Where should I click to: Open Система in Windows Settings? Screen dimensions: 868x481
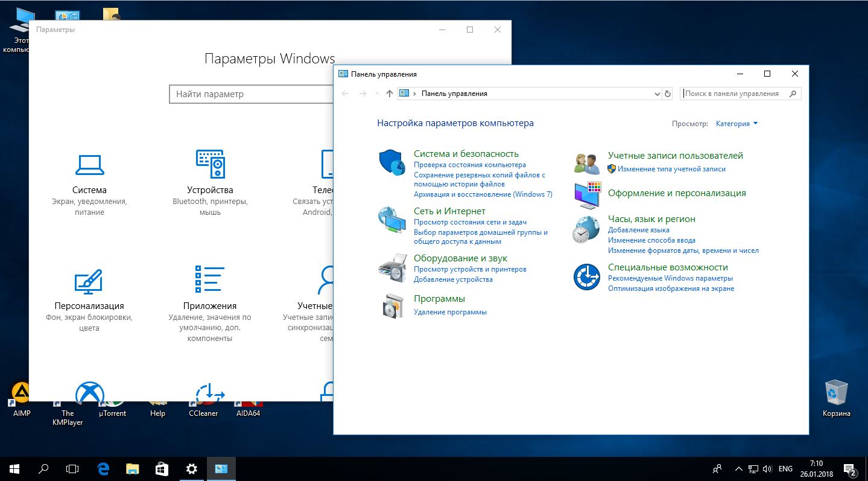(x=89, y=176)
